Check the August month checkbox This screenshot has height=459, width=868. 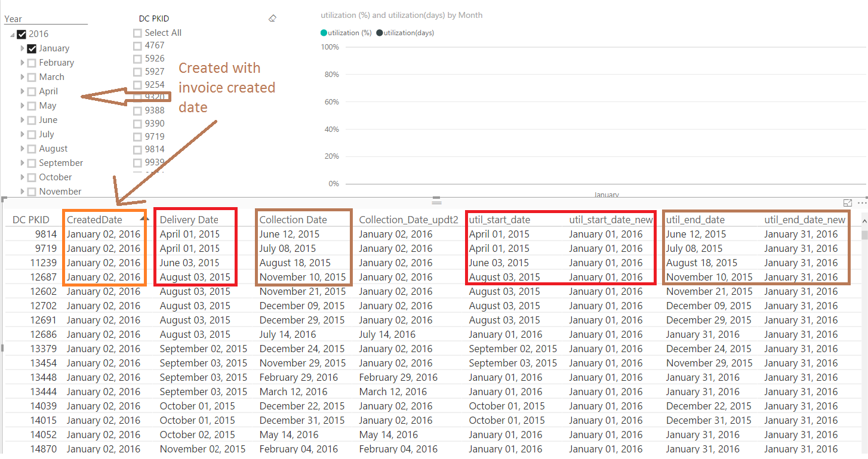pyautogui.click(x=32, y=149)
